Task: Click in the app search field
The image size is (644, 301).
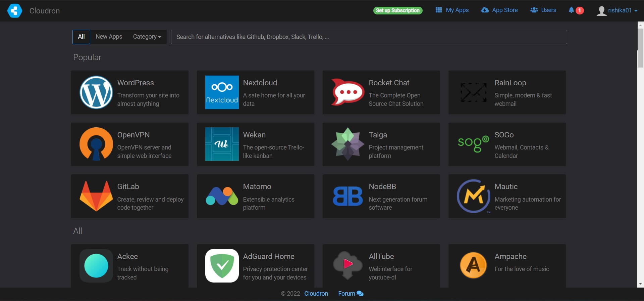Action: click(369, 37)
